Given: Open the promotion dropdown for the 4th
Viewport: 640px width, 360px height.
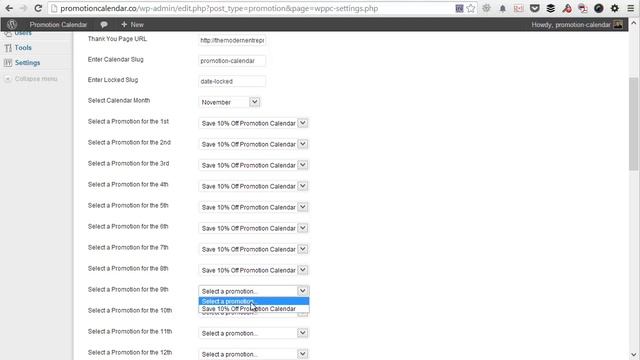Looking at the screenshot, I should tap(253, 186).
